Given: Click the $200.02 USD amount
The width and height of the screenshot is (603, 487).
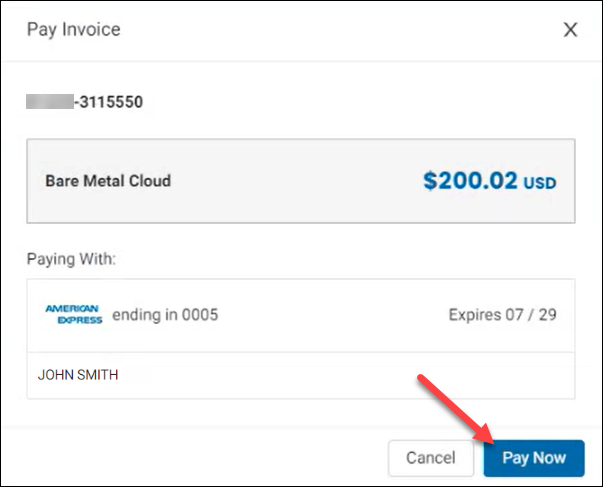Looking at the screenshot, I should [489, 181].
